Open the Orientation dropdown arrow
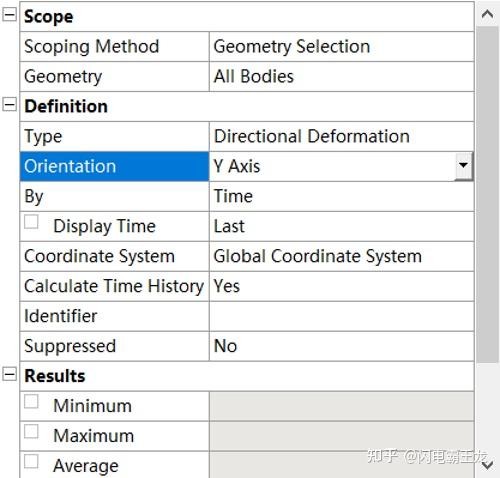 click(x=464, y=166)
